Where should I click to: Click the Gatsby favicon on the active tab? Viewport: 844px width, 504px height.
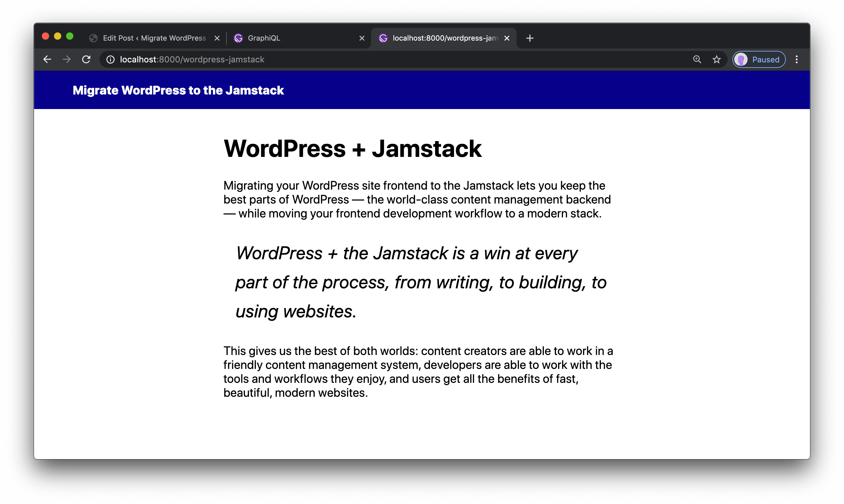point(383,38)
